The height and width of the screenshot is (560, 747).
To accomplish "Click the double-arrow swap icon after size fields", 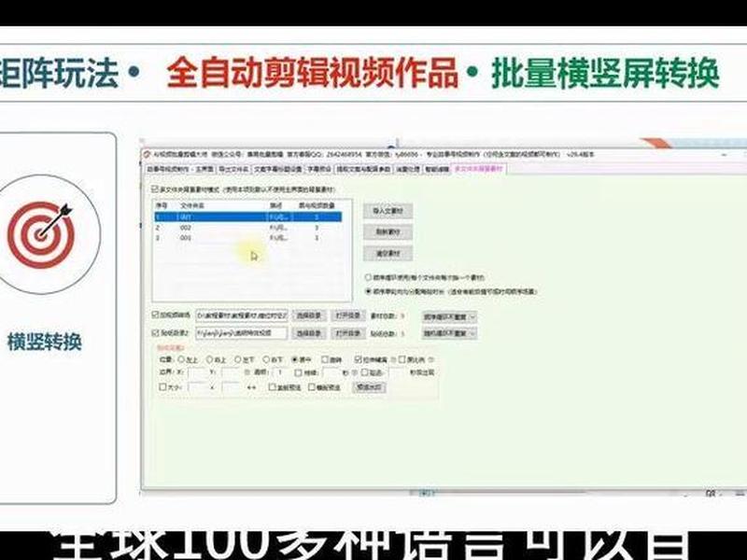I will (x=251, y=387).
